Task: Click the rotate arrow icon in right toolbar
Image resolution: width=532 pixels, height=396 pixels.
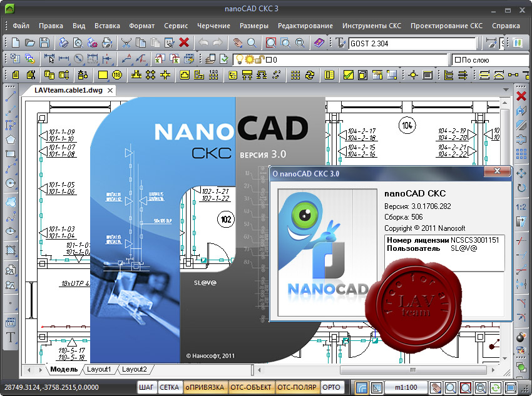Action: click(x=521, y=188)
